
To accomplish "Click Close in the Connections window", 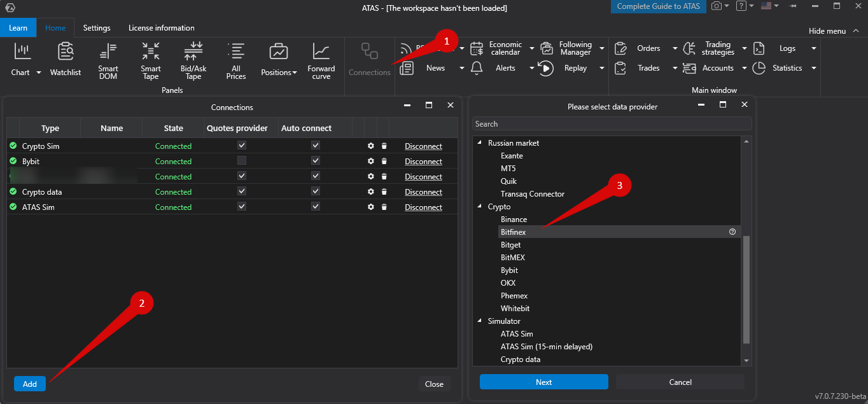I will (x=435, y=384).
